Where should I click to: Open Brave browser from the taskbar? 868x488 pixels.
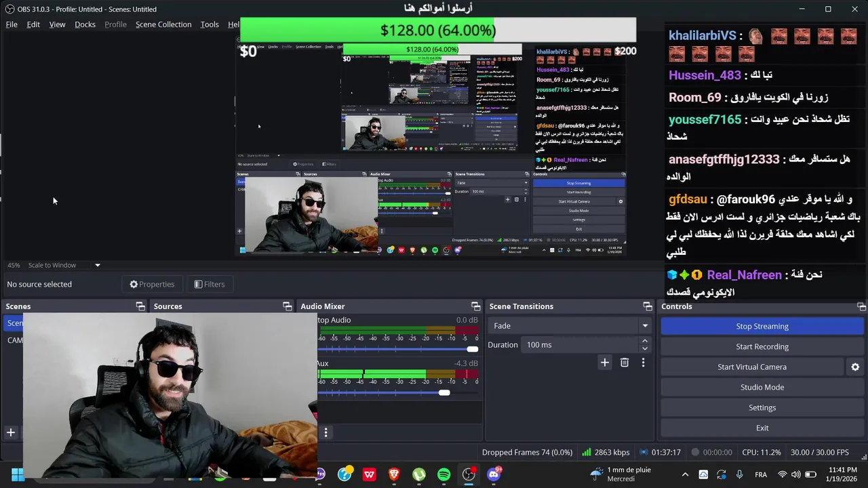[x=394, y=474]
